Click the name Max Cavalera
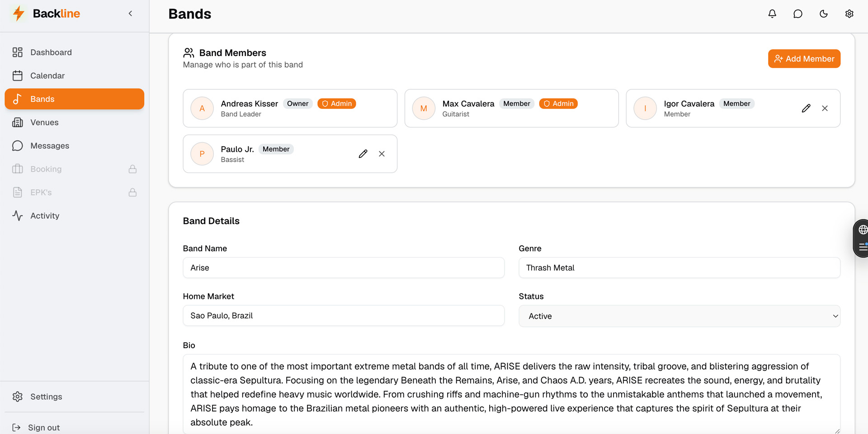Viewport: 868px width, 434px height. (x=468, y=103)
